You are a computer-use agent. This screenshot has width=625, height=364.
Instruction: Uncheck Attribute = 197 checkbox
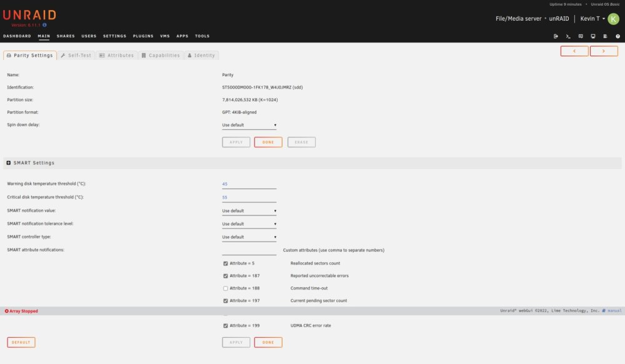226,301
